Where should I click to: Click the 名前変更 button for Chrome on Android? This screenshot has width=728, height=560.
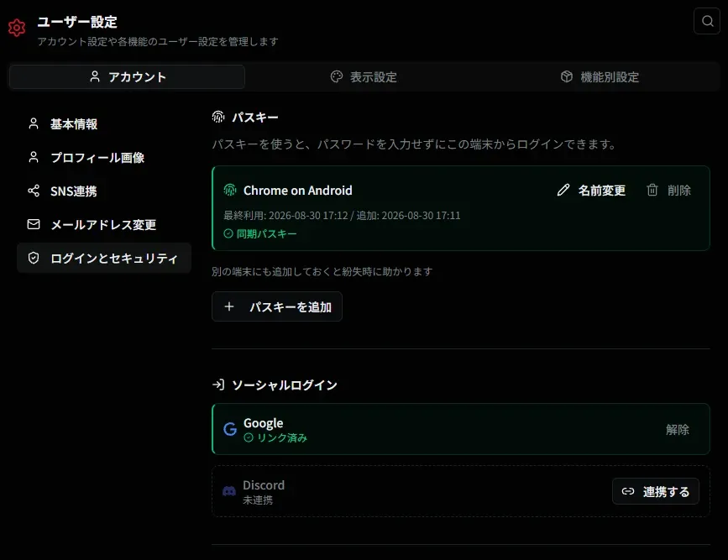pyautogui.click(x=591, y=190)
